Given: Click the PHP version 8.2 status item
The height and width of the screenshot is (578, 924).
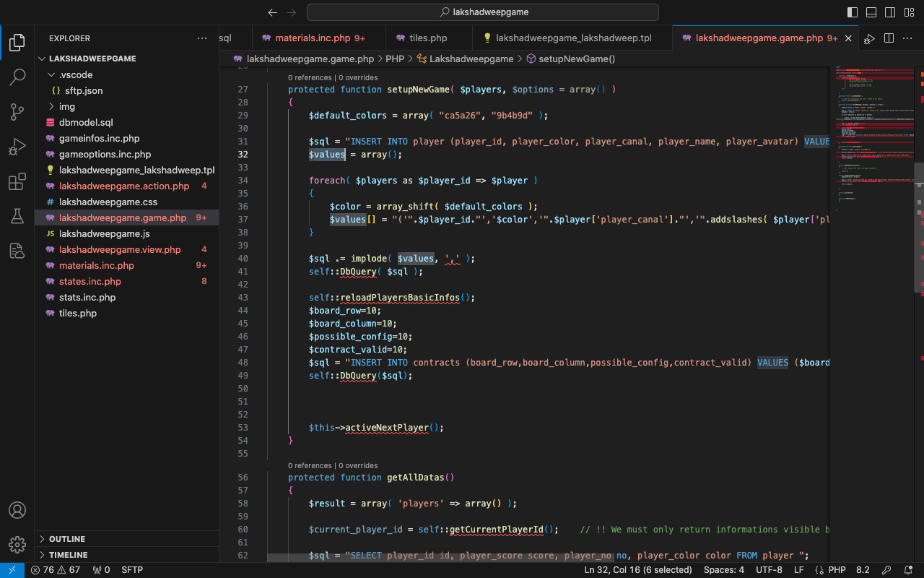Looking at the screenshot, I should click(863, 570).
